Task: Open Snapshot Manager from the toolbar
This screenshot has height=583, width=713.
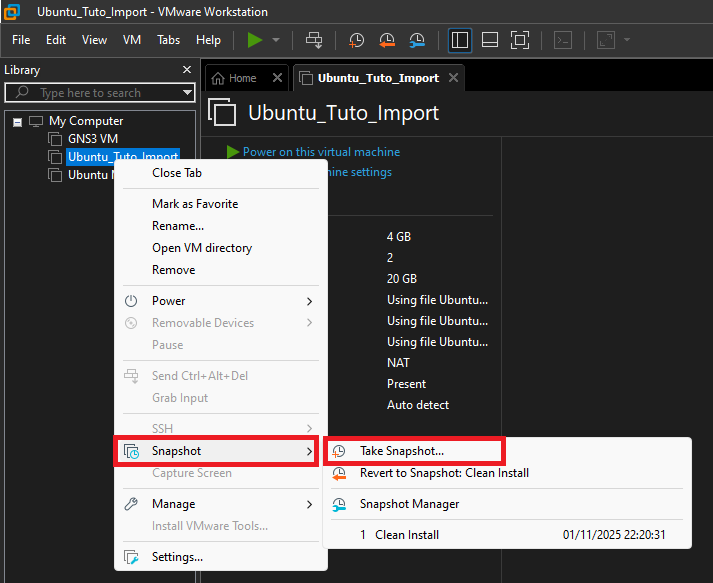Action: 417,40
